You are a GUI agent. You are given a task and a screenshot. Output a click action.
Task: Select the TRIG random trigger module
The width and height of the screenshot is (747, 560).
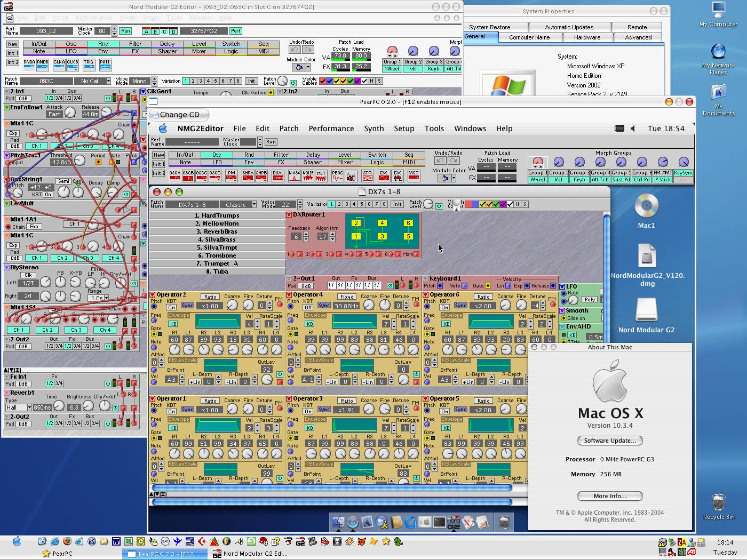[x=89, y=65]
